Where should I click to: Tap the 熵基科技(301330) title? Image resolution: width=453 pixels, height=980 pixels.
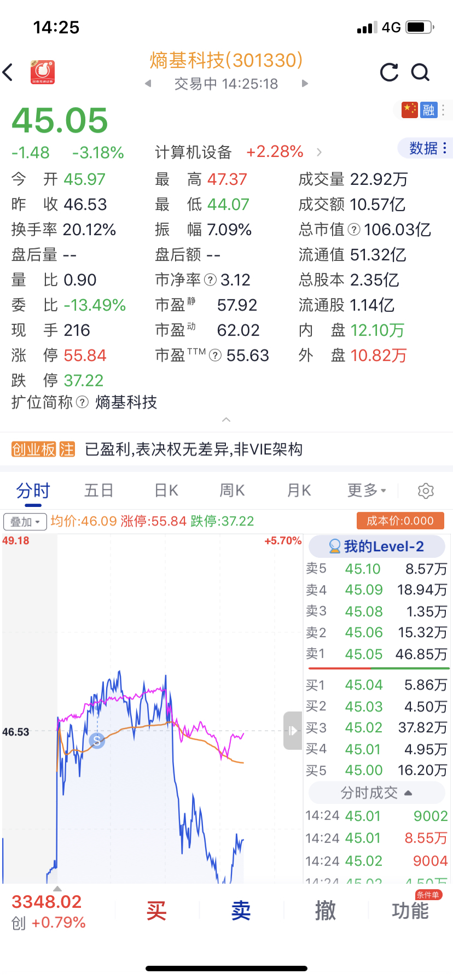(x=226, y=60)
